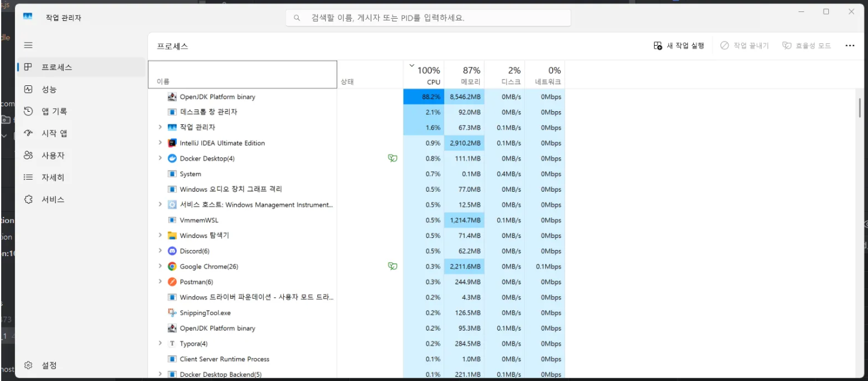
Task: Select the 88.2% CPU cell
Action: (424, 97)
